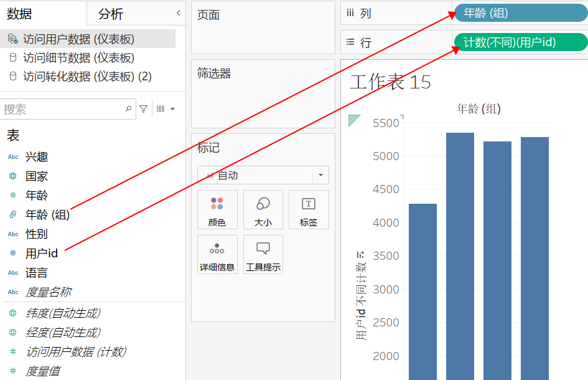The height and width of the screenshot is (380, 588).
Task: Click the 搜索 field search box
Action: click(x=67, y=109)
